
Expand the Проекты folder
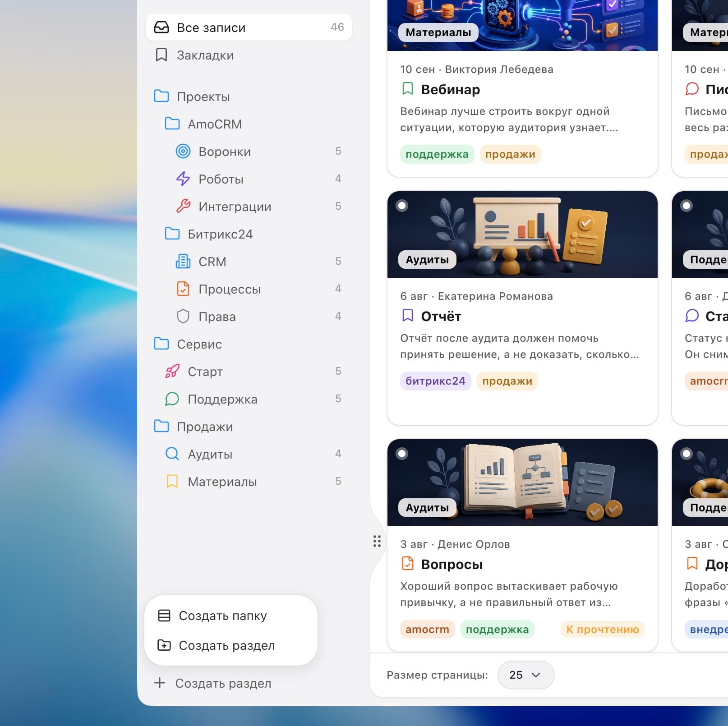[x=249, y=96]
